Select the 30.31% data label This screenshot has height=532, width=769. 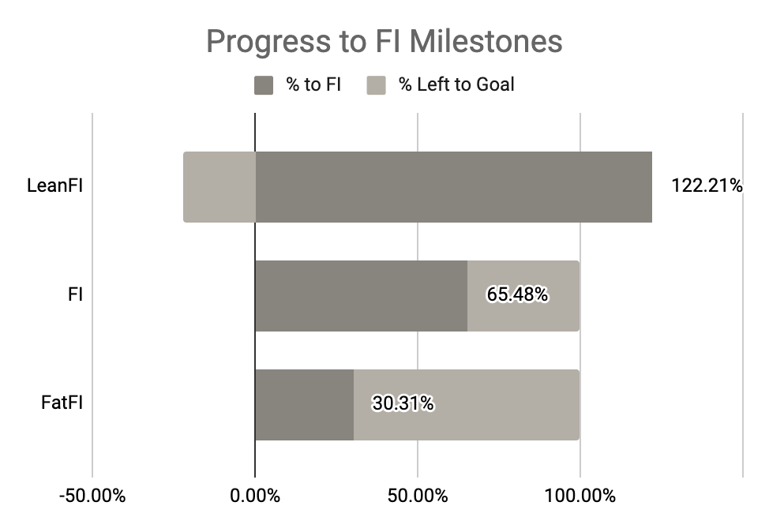tap(403, 404)
